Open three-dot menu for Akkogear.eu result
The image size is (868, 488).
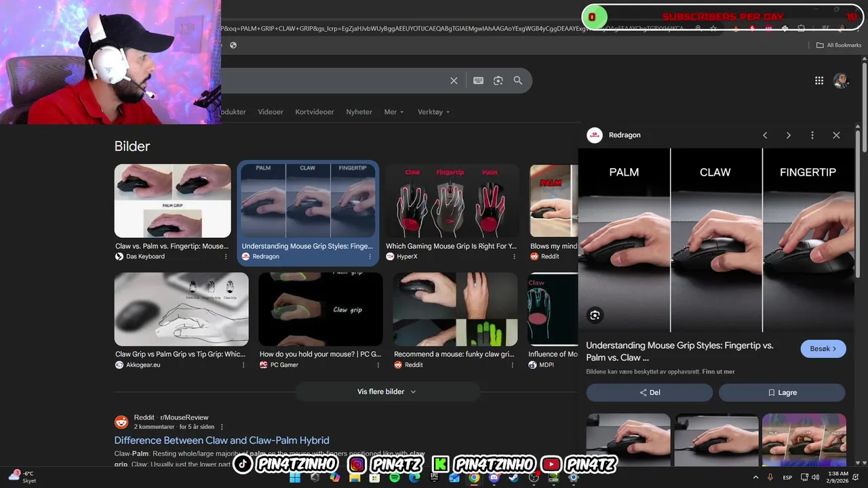(x=243, y=365)
